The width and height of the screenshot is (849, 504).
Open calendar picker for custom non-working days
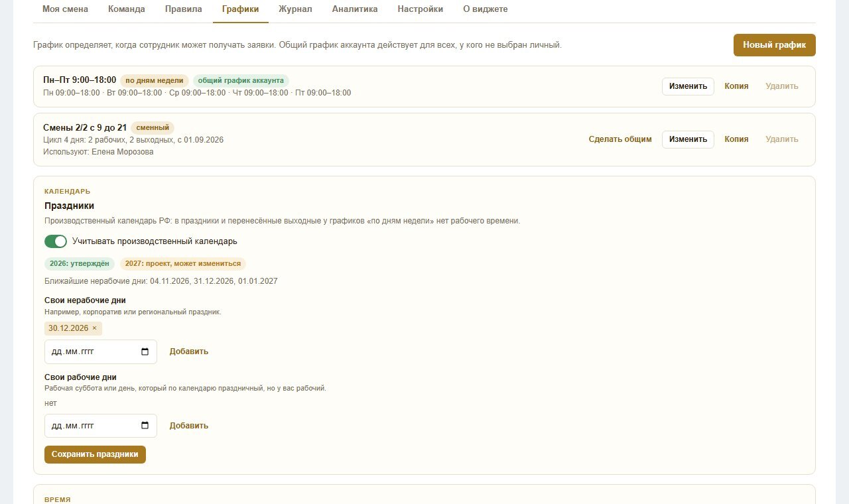(x=145, y=351)
